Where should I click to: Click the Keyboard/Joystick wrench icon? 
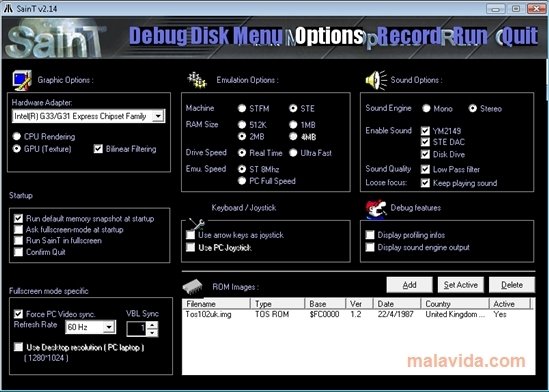(196, 224)
